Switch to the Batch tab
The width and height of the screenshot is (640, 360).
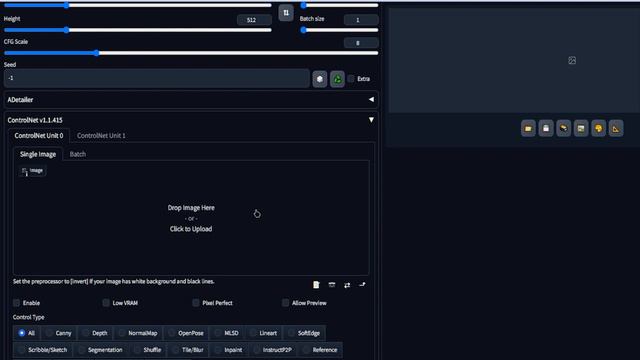pos(78,154)
